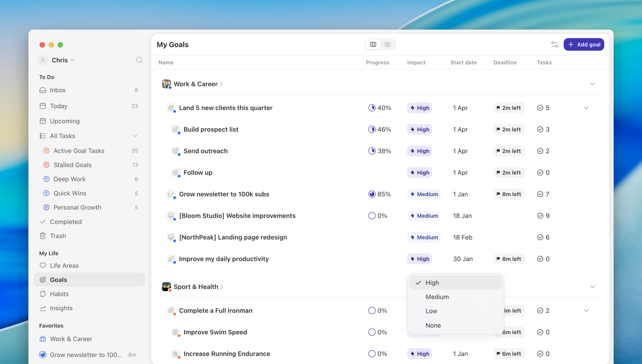Select Medium in the impact menu
Image resolution: width=642 pixels, height=364 pixels.
[437, 297]
